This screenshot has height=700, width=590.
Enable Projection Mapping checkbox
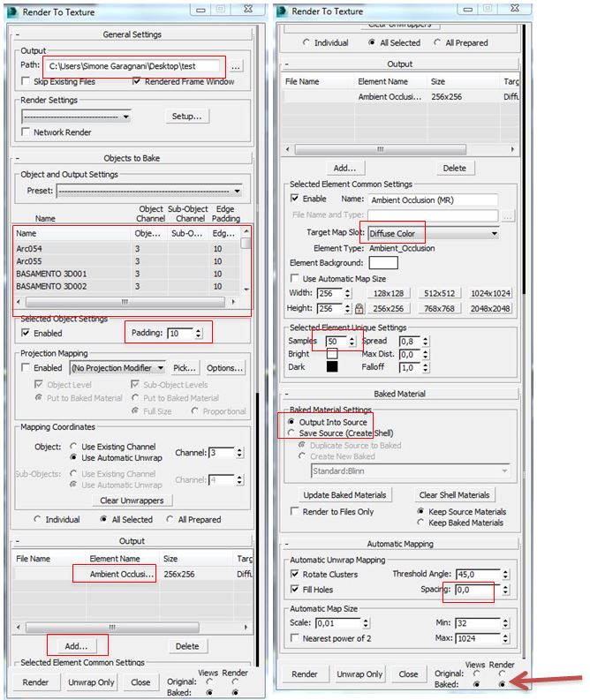(26, 367)
